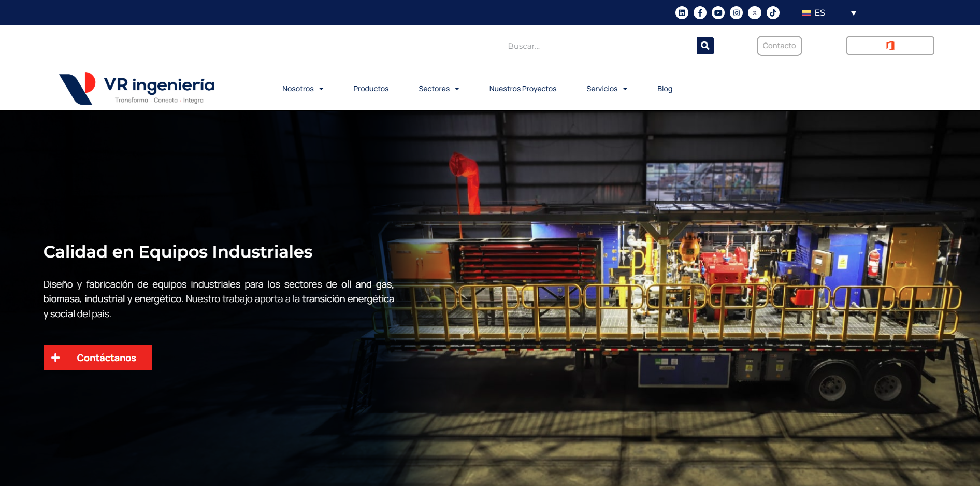Expand the Nosotros menu

click(302, 89)
